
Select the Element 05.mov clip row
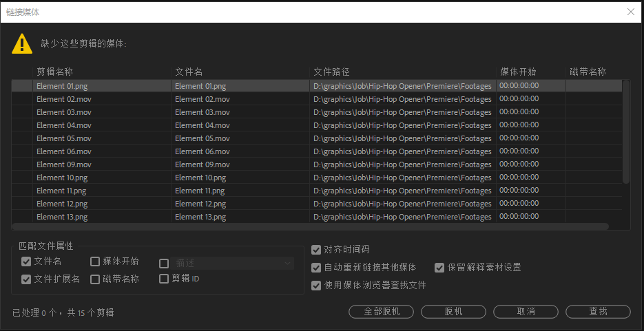coord(64,138)
